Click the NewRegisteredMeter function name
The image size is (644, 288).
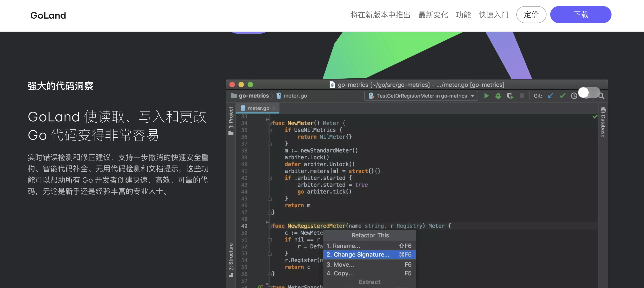(x=316, y=226)
